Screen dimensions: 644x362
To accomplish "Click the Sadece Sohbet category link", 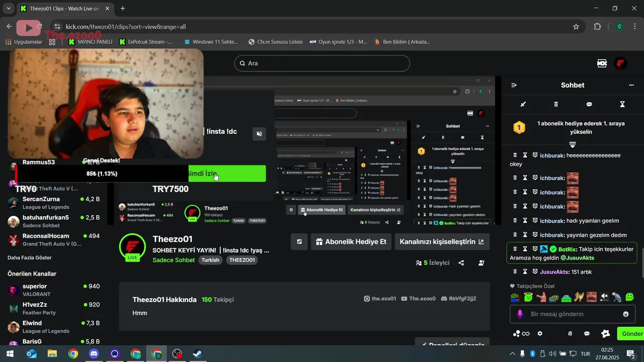I will (174, 260).
